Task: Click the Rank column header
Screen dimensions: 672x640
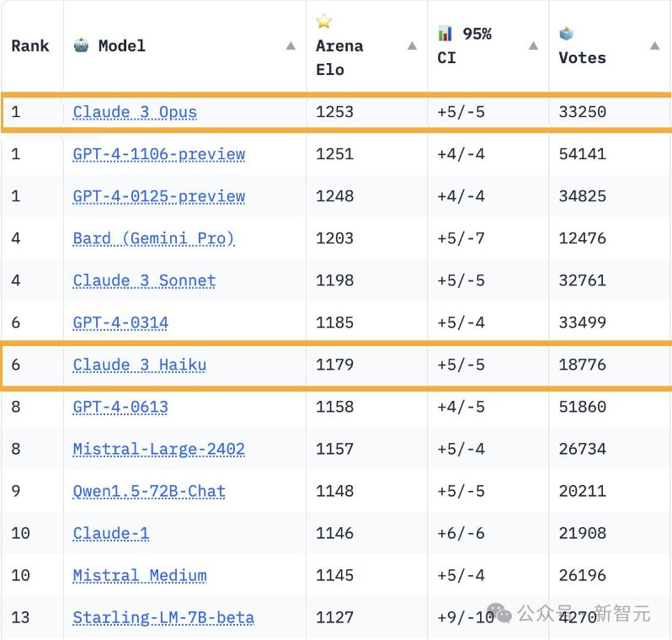Action: click(x=30, y=45)
